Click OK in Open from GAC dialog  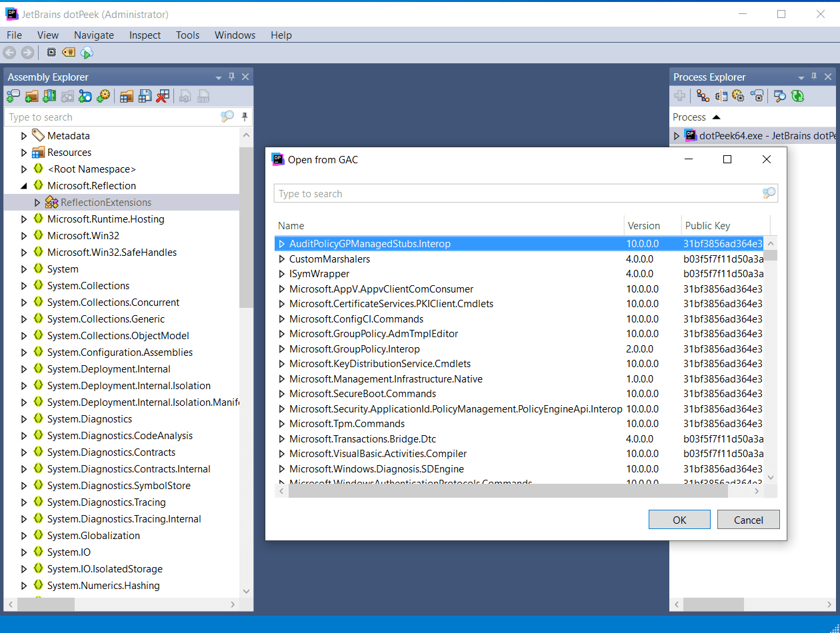click(679, 520)
